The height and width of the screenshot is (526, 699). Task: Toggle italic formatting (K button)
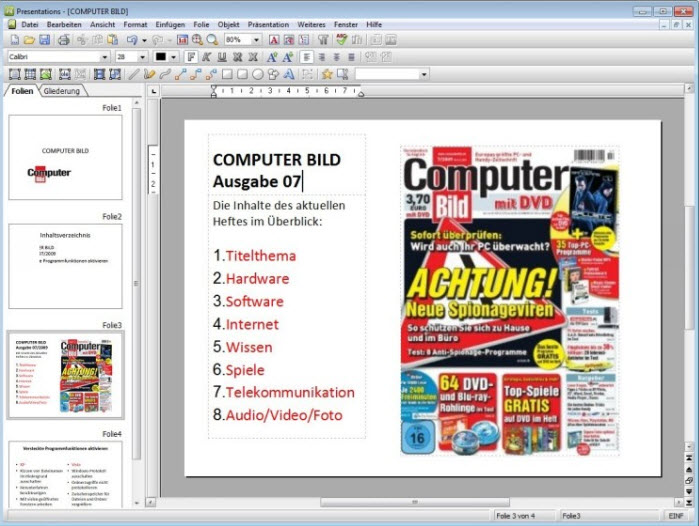pos(206,57)
